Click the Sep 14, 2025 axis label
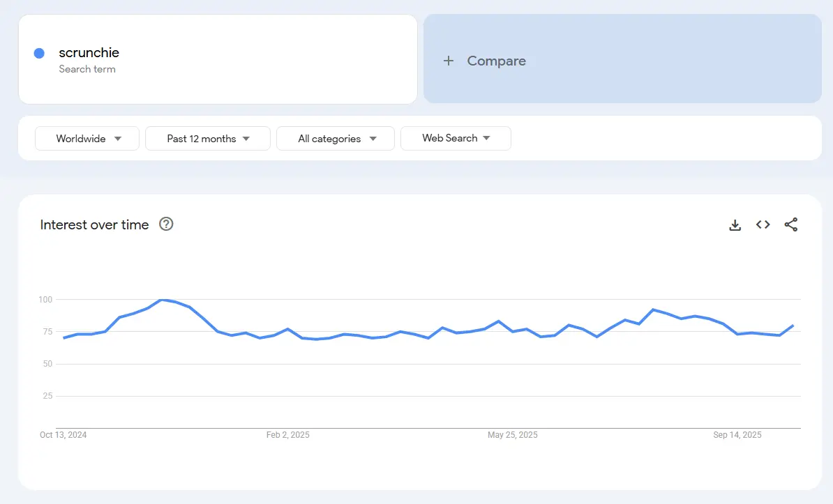The width and height of the screenshot is (833, 504). [737, 434]
